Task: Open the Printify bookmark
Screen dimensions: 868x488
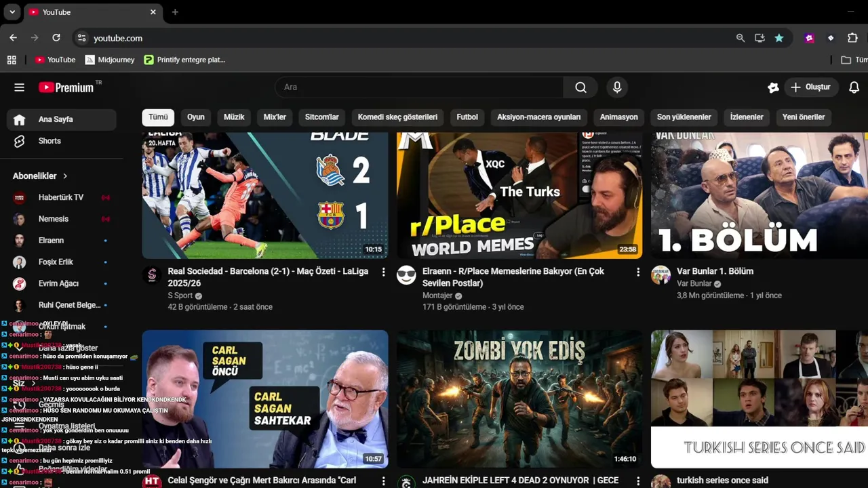Action: coord(184,60)
